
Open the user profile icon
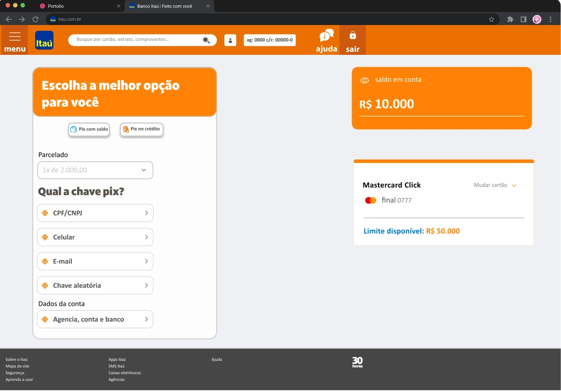[x=230, y=40]
